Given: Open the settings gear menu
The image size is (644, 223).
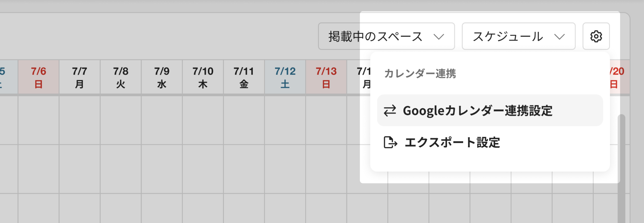Looking at the screenshot, I should (596, 36).
